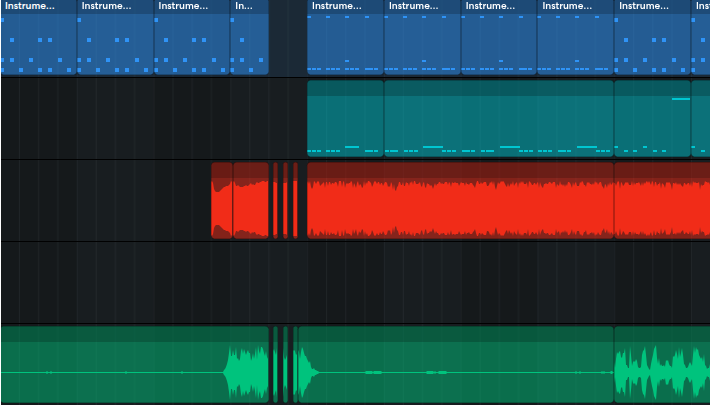The width and height of the screenshot is (710, 405).
Task: Select the narrow first red audio clip
Action: pyautogui.click(x=221, y=200)
